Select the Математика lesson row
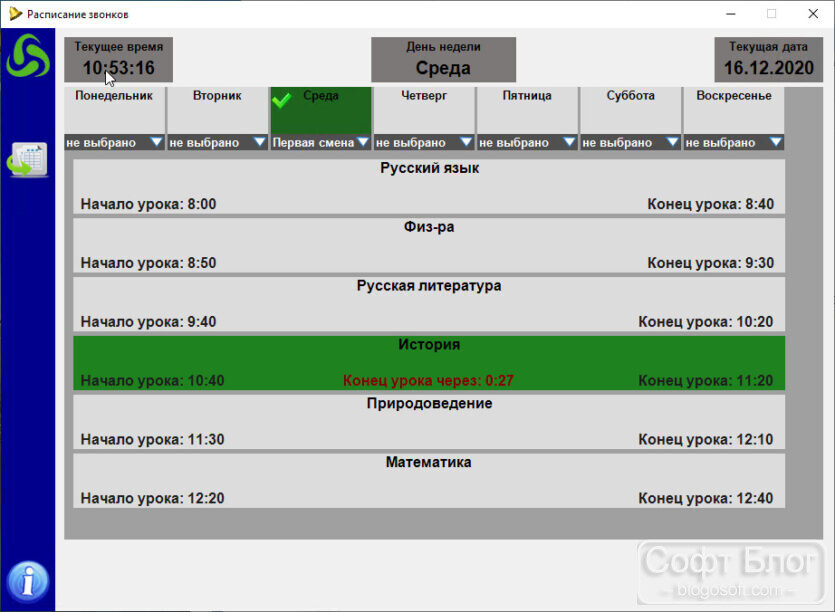The width and height of the screenshot is (835, 612). point(429,480)
